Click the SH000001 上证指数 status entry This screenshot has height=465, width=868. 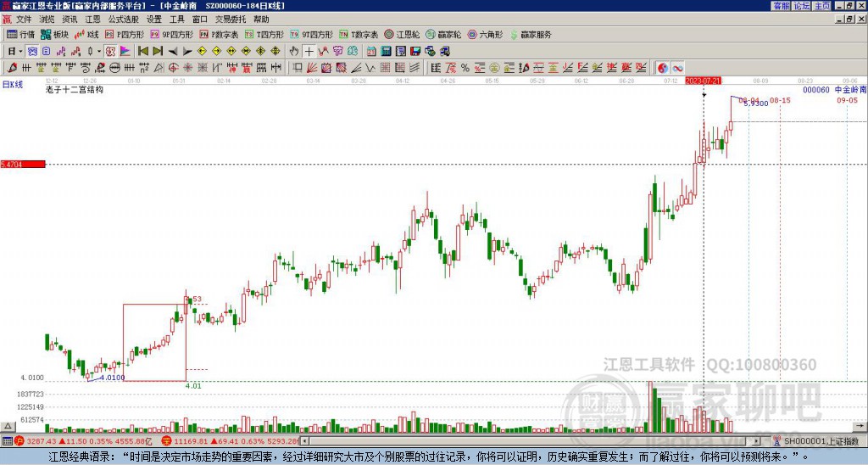(x=816, y=441)
